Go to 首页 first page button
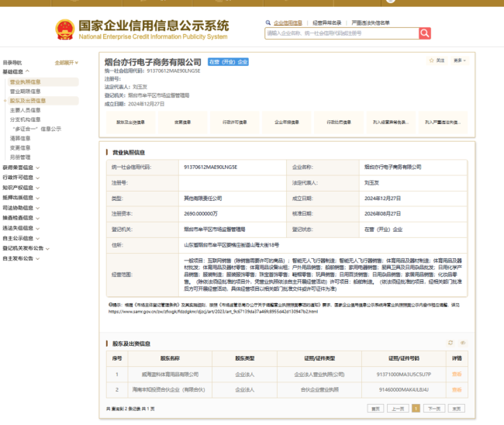This screenshot has height=425, width=504. click(x=375, y=409)
